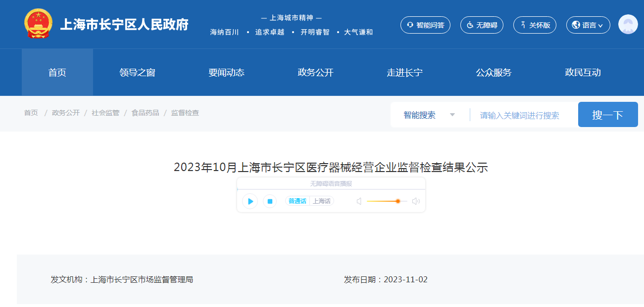Click the 追求卓越 slogan text
This screenshot has width=644, height=307.
tap(270, 32)
